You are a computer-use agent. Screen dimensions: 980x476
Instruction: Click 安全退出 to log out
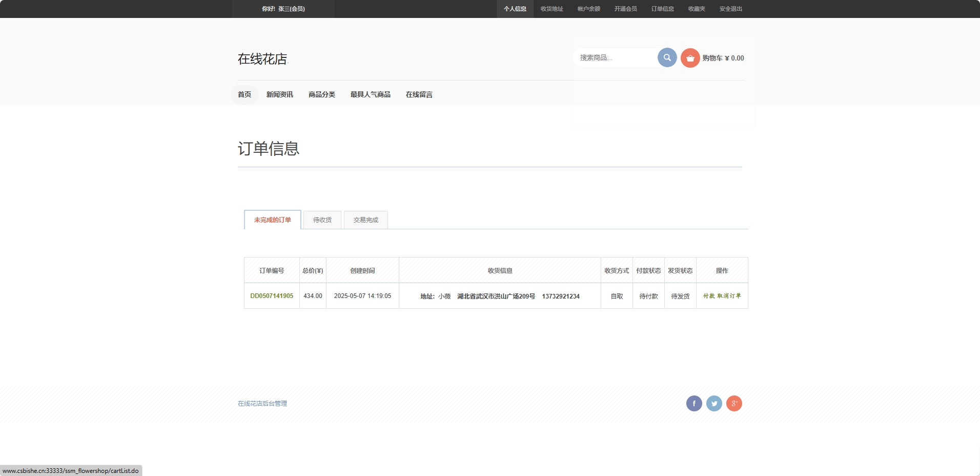[x=730, y=9]
